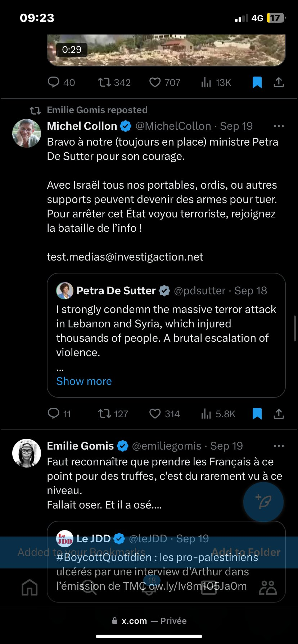
Task: Tap Add to Folder in bookmark toast
Action: click(246, 552)
